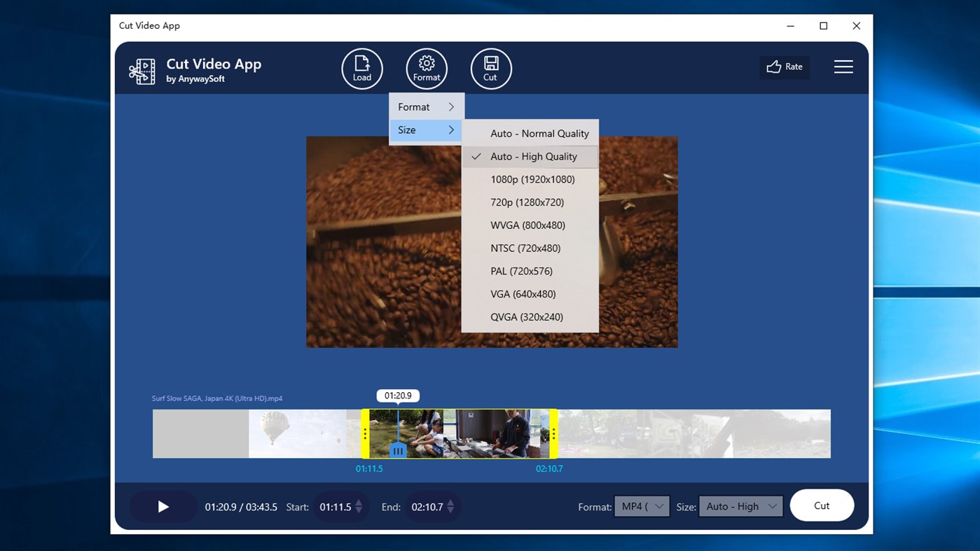Viewport: 980px width, 551px height.
Task: Click the Load icon to open a video
Action: (x=362, y=68)
